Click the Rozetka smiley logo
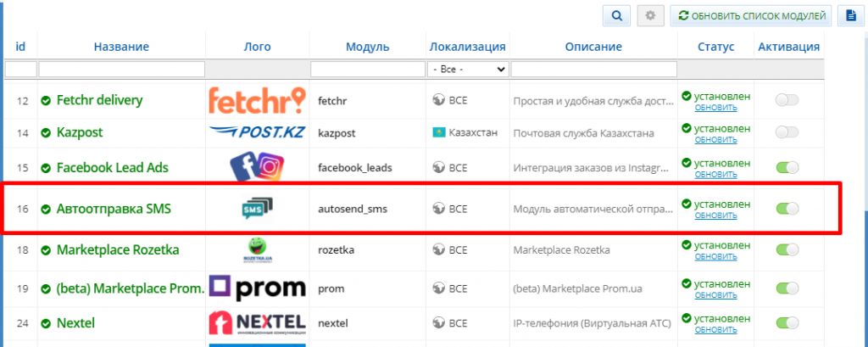Viewport: 868px width, 347px height. pyautogui.click(x=258, y=249)
